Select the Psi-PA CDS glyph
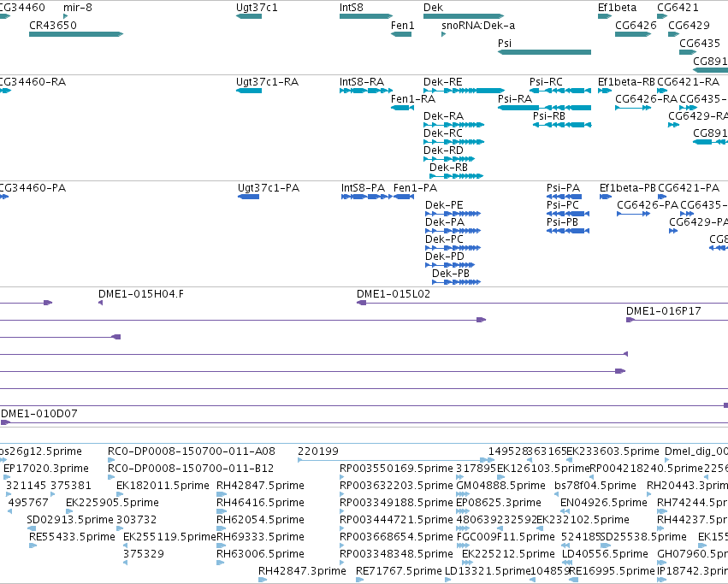Viewport: 728px width, 584px height. (564, 197)
